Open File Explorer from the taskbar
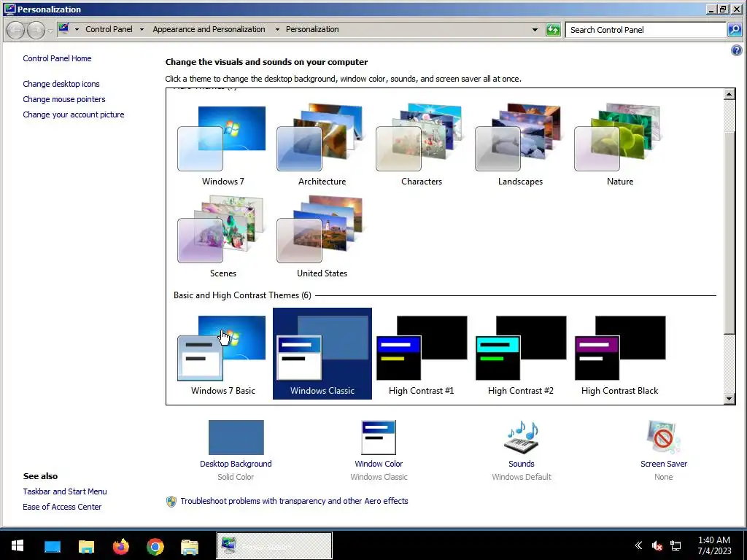 tap(86, 546)
